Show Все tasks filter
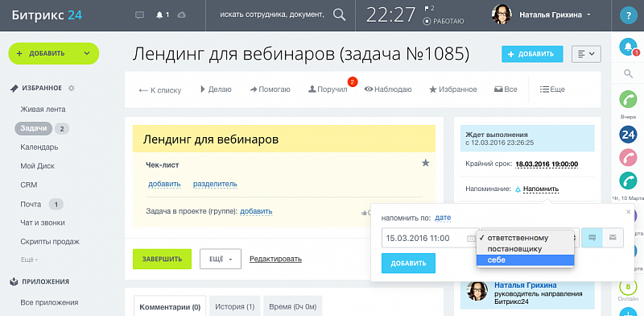The image size is (644, 316). (x=506, y=89)
